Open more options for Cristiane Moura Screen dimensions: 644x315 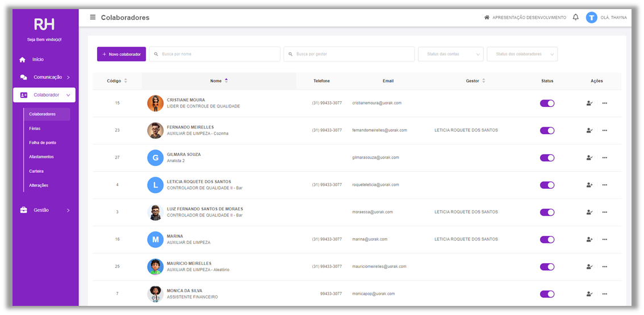click(605, 103)
